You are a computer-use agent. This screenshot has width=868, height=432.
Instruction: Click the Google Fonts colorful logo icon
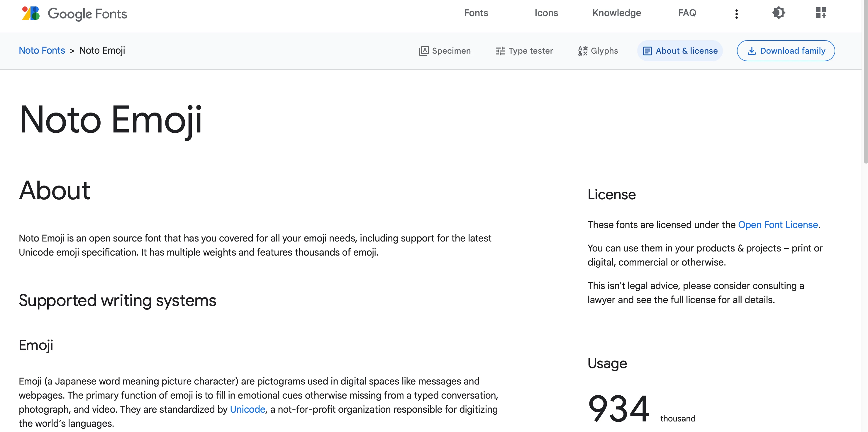click(x=31, y=13)
